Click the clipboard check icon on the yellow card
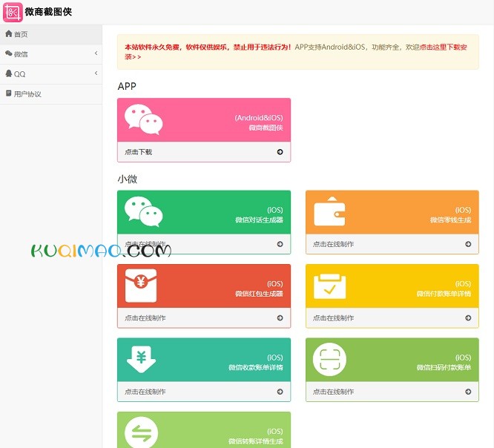 pos(329,286)
